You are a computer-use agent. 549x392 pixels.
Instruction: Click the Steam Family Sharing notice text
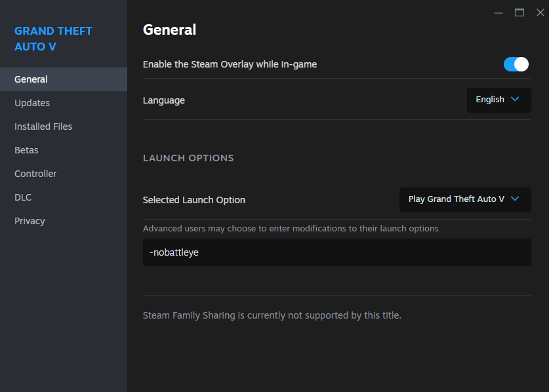point(272,315)
